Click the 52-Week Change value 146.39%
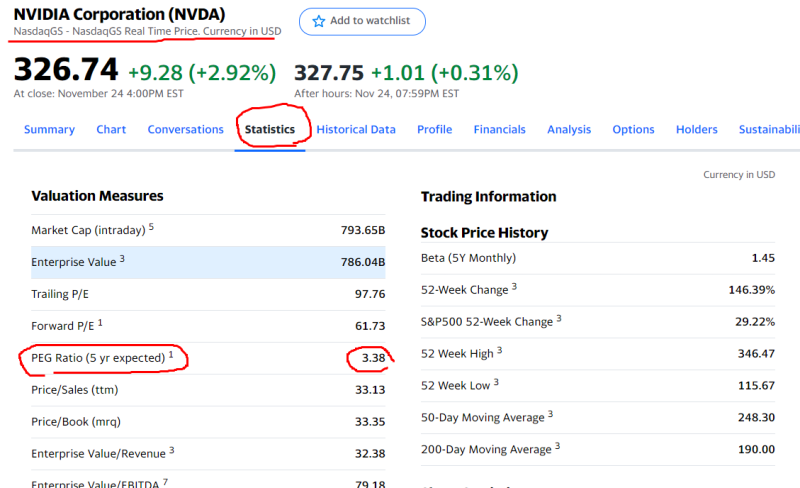Screen dimensions: 800x488 coord(752,290)
